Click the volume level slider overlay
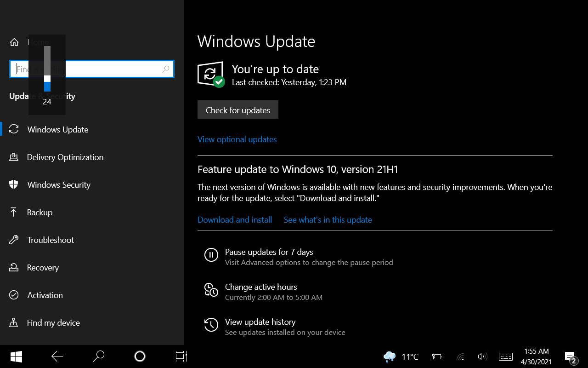This screenshot has width=588, height=368. click(47, 69)
